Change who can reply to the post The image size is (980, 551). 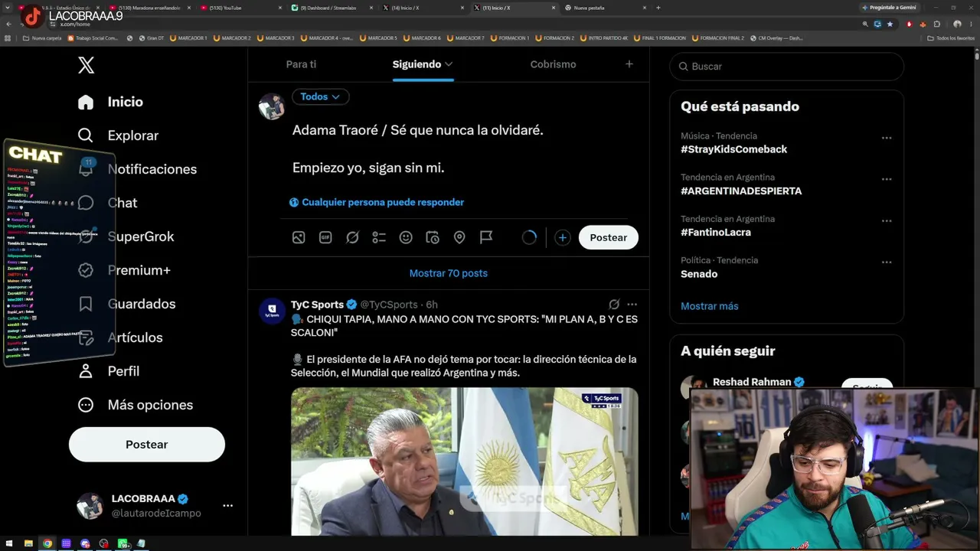click(377, 202)
